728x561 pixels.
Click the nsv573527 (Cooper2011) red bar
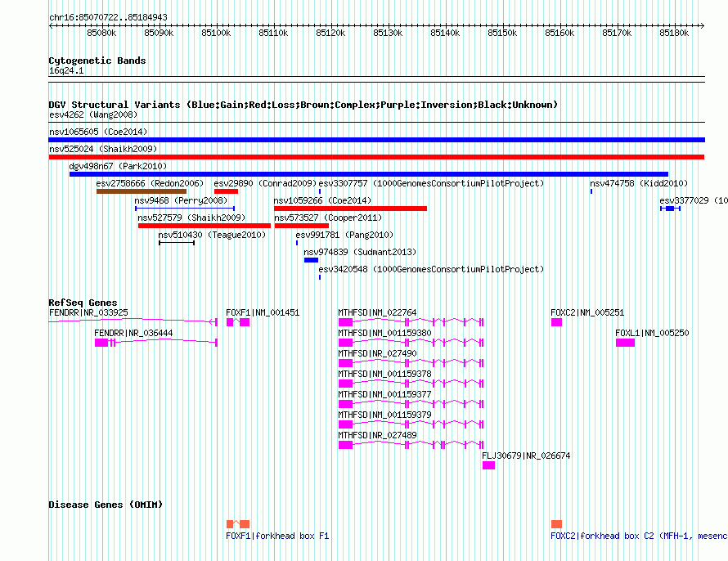pyautogui.click(x=302, y=226)
